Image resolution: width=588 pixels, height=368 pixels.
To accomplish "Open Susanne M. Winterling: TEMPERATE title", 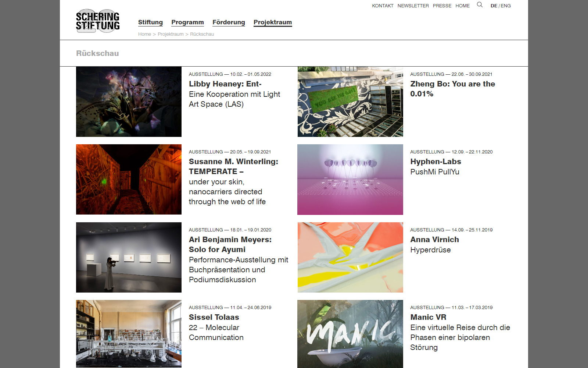I will (x=233, y=166).
